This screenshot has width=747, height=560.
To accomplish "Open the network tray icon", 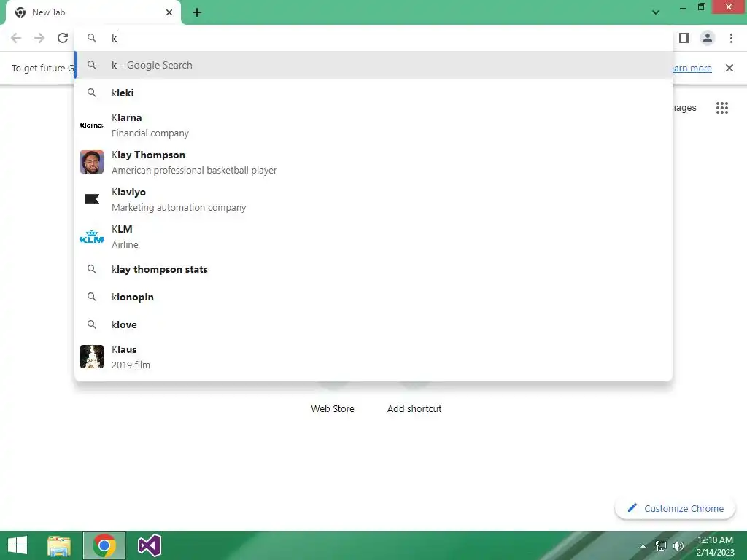I will coord(661,546).
